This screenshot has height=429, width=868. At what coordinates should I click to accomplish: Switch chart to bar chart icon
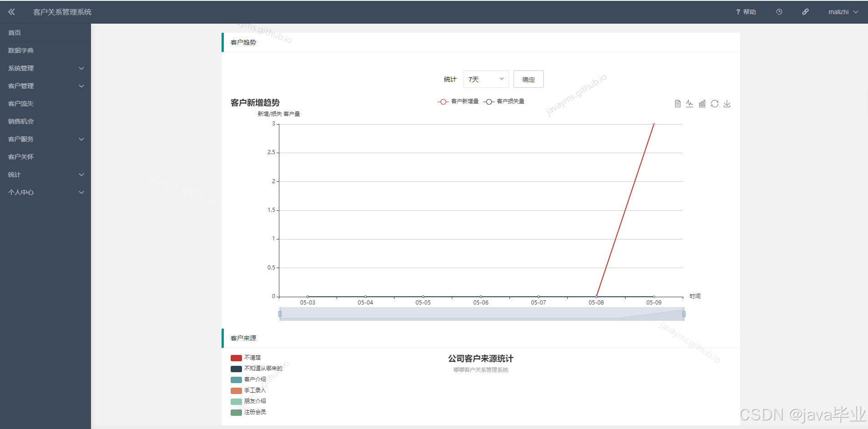point(701,103)
